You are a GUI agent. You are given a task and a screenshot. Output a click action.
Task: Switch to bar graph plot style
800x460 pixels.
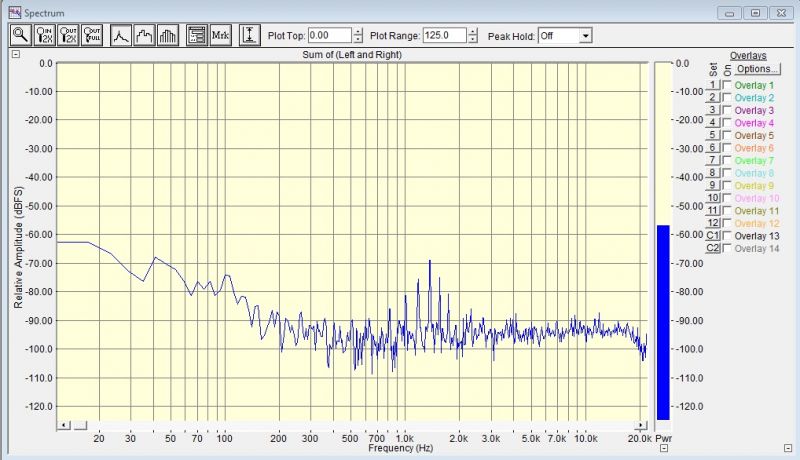point(168,35)
